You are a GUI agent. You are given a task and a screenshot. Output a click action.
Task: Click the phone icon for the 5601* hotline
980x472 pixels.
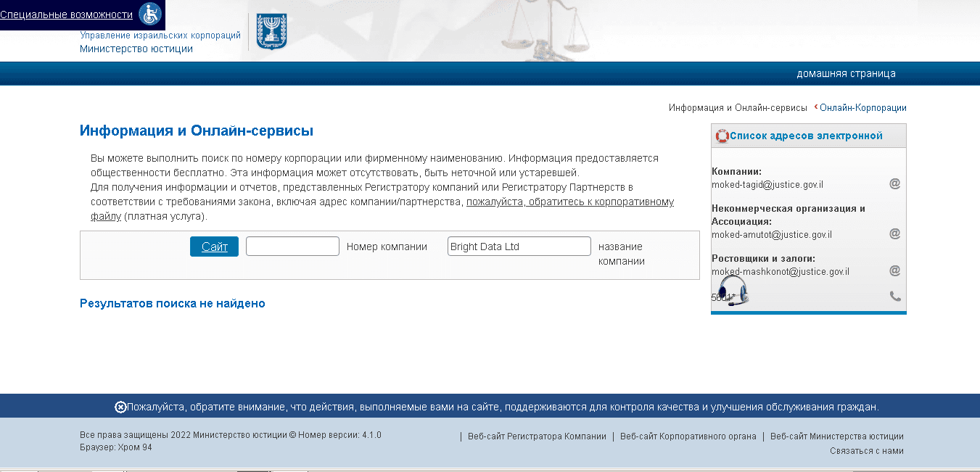pyautogui.click(x=894, y=296)
